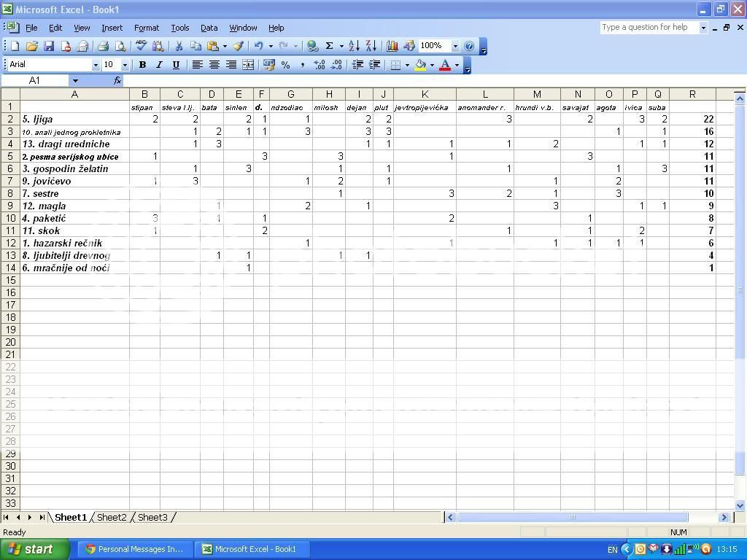This screenshot has width=747, height=560.
Task: Toggle italic formatting
Action: point(159,65)
